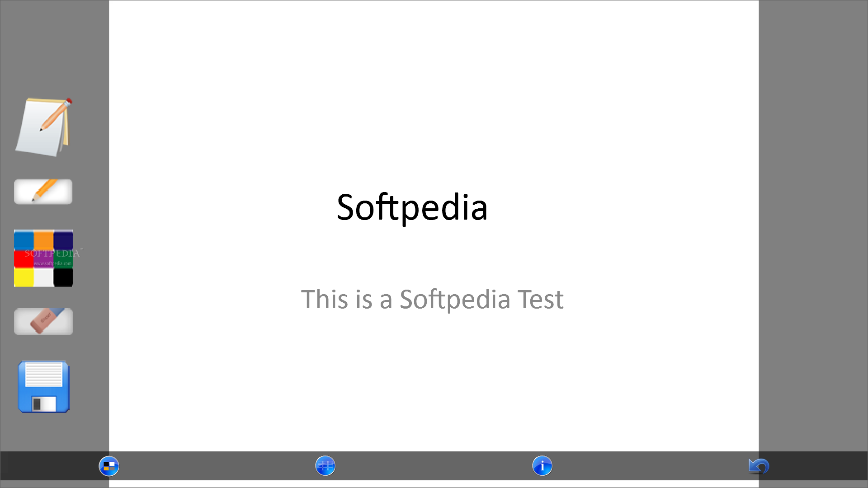The image size is (868, 488).
Task: Show the blue info icon
Action: click(542, 466)
